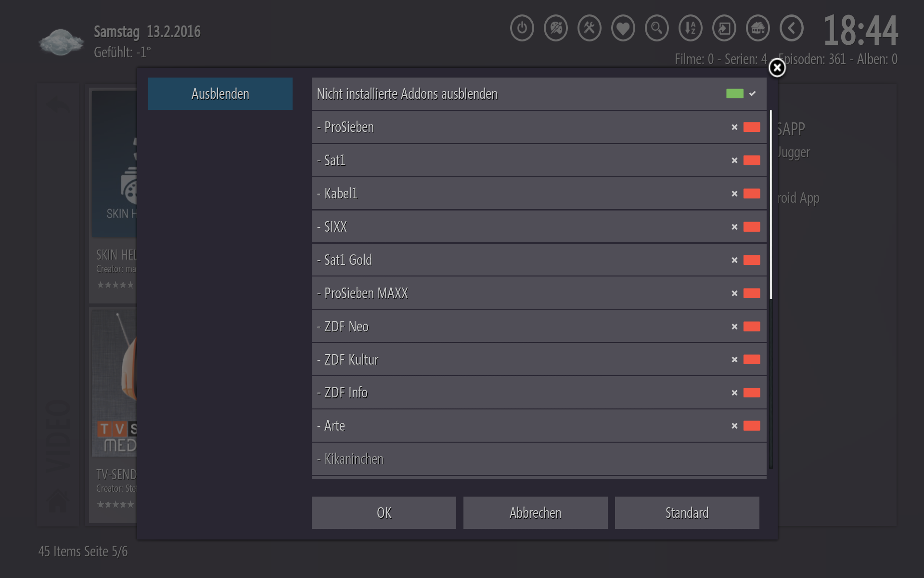Toggle the ZDF Neo switch
Viewport: 924px width, 578px height.
coord(745,327)
